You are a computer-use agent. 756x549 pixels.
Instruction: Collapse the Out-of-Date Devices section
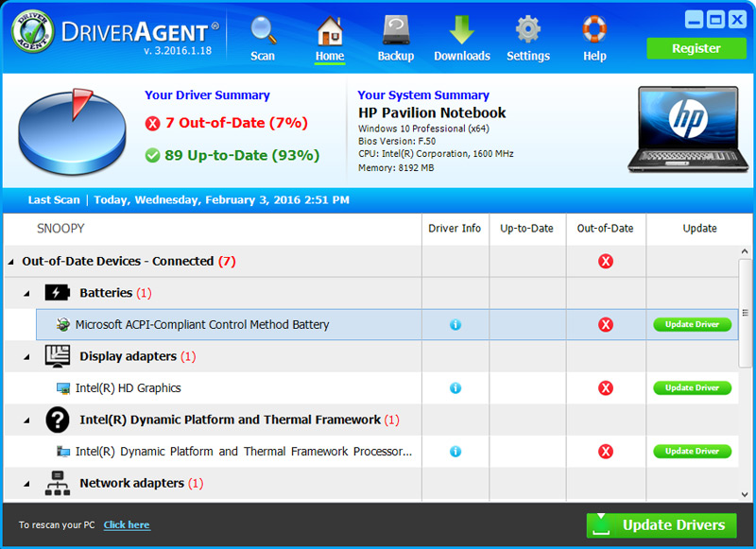coord(11,261)
